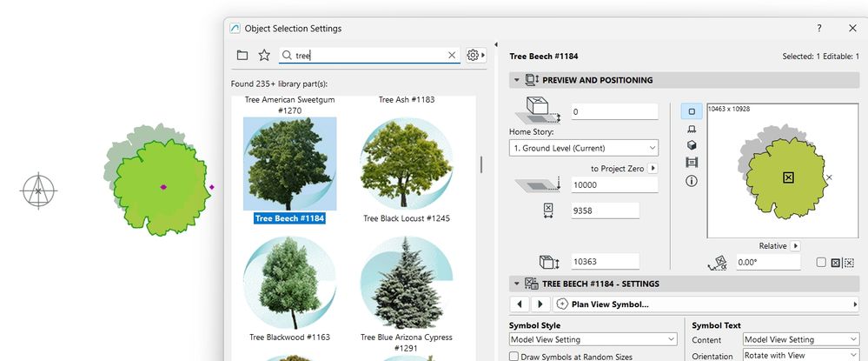The image size is (868, 361).
Task: Clear the tree search text
Action: [x=452, y=55]
